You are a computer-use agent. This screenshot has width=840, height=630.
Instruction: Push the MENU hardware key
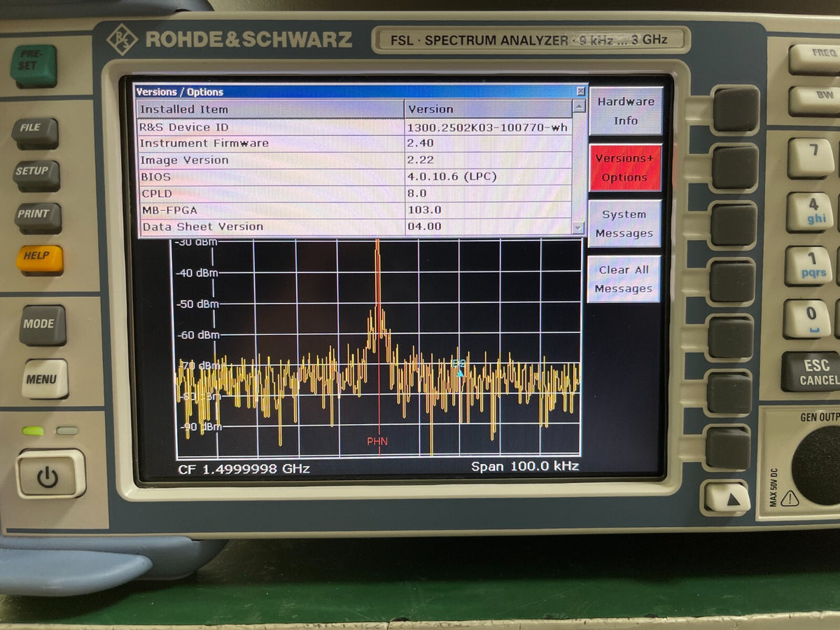[45, 379]
